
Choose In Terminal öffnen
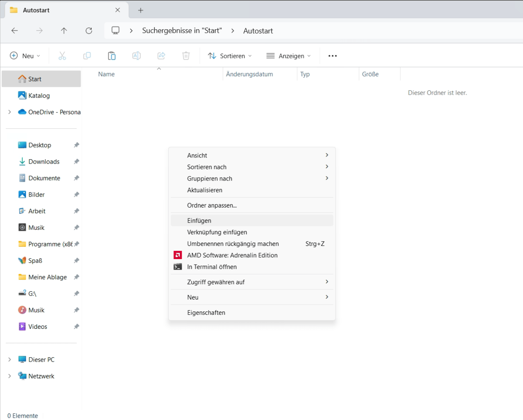click(252, 266)
